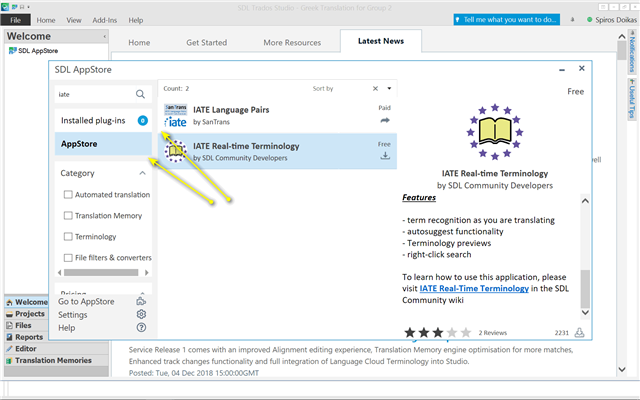Switch to the Latest News tab
This screenshot has height=400, width=640.
(x=381, y=41)
